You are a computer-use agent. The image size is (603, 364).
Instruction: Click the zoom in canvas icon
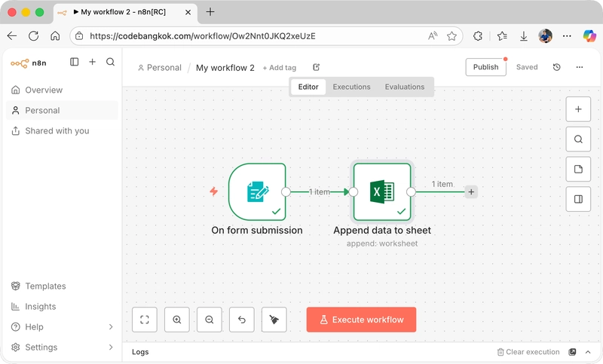click(177, 320)
